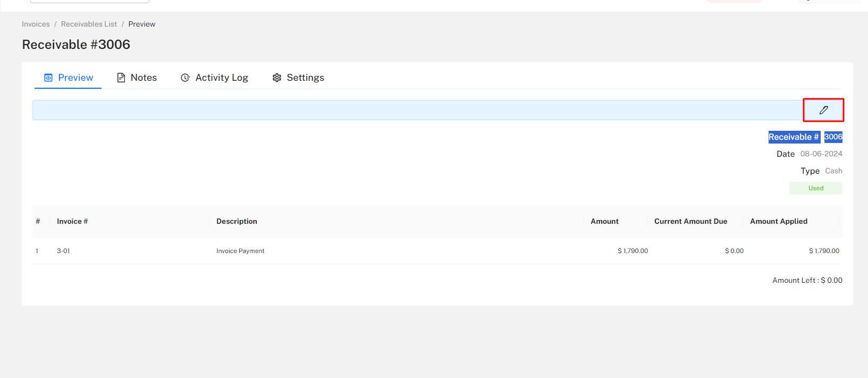The image size is (868, 378).
Task: Open the Preview tab
Action: coord(68,78)
